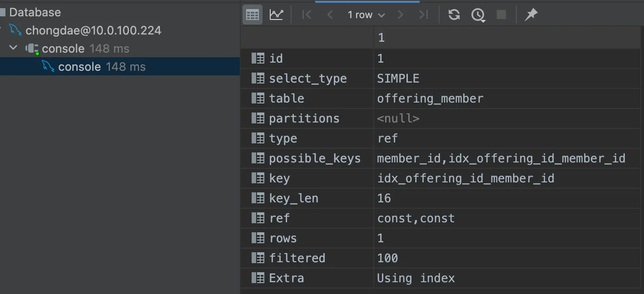
Task: Jump to last results page
Action: [x=424, y=15]
